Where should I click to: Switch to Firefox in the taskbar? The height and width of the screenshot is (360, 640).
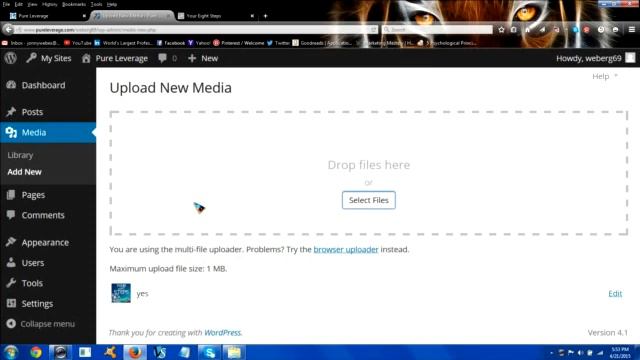coord(135,352)
